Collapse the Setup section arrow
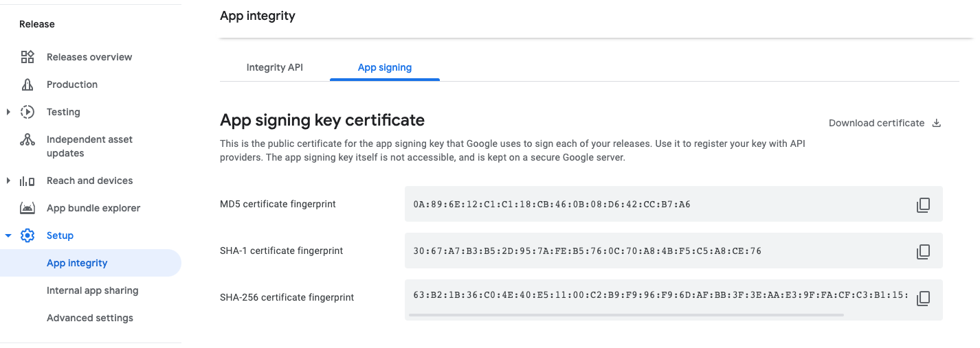Image resolution: width=980 pixels, height=348 pixels. coord(8,235)
